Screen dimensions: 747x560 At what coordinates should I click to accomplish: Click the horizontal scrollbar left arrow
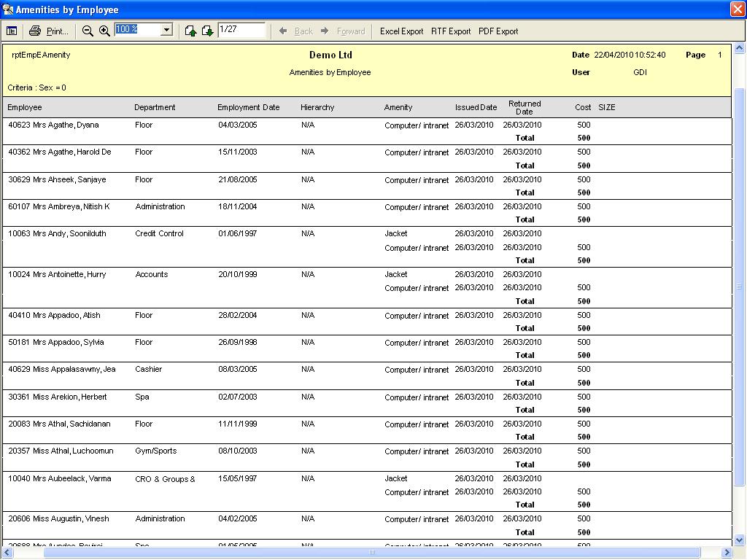pyautogui.click(x=8, y=553)
